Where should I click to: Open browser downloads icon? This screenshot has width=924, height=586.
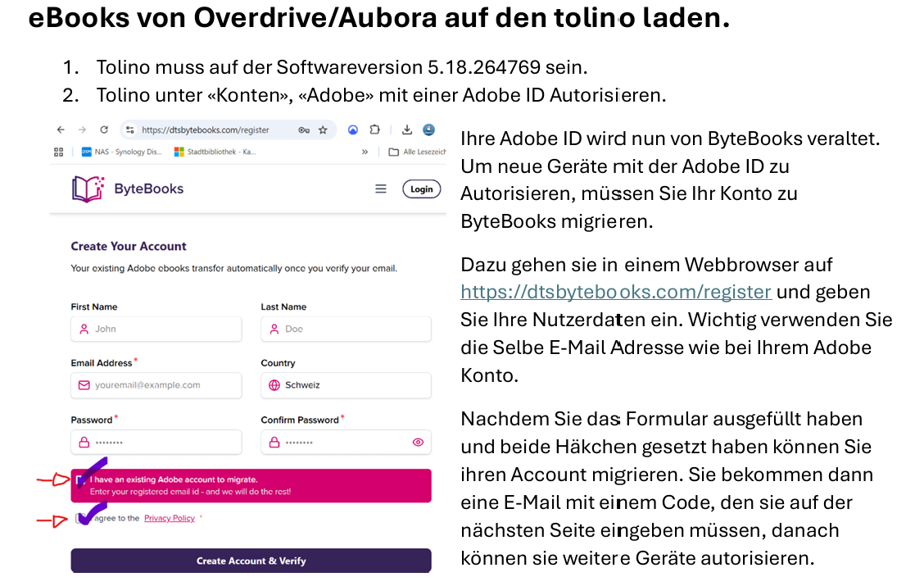406,129
